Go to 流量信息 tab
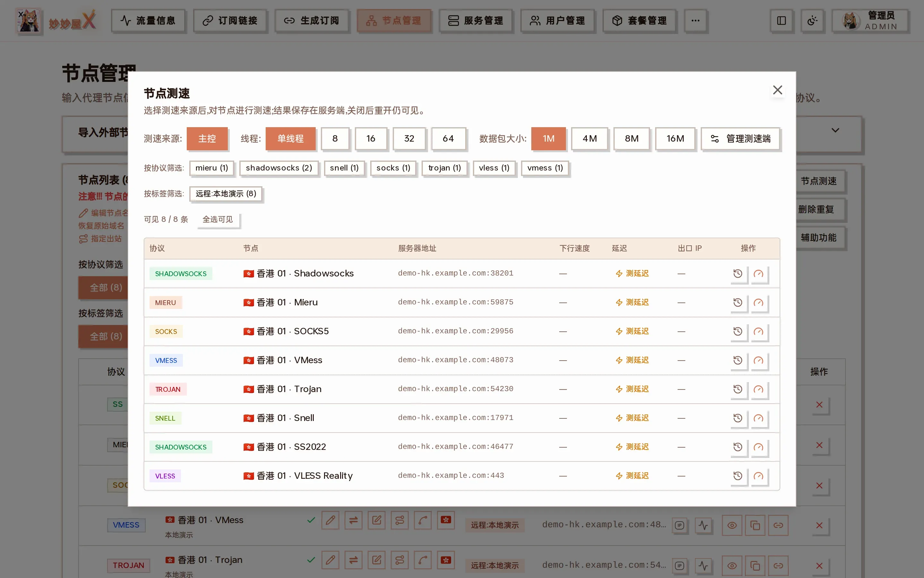The height and width of the screenshot is (578, 924). pyautogui.click(x=148, y=21)
